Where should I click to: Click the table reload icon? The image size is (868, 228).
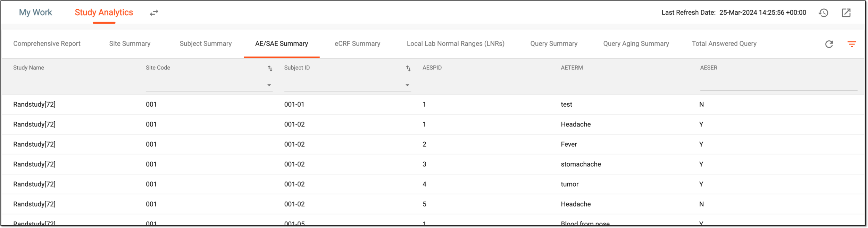point(829,44)
